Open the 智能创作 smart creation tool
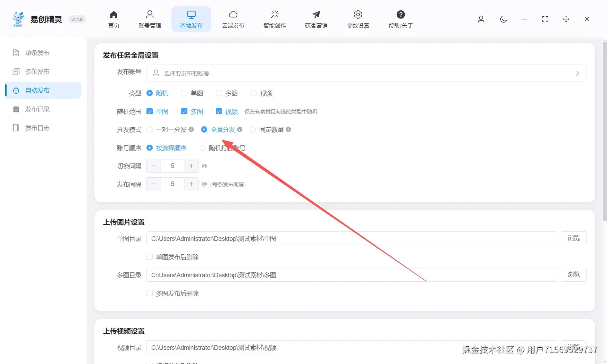 275,19
